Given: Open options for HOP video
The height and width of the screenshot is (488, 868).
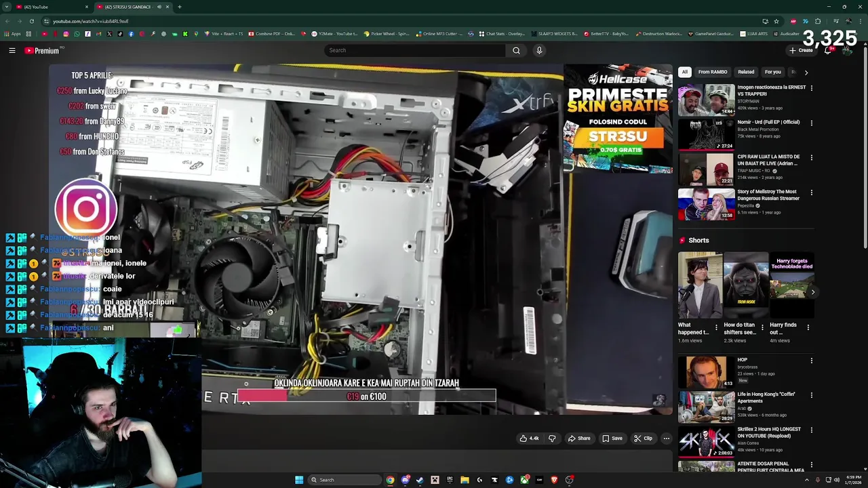Looking at the screenshot, I should tap(811, 361).
